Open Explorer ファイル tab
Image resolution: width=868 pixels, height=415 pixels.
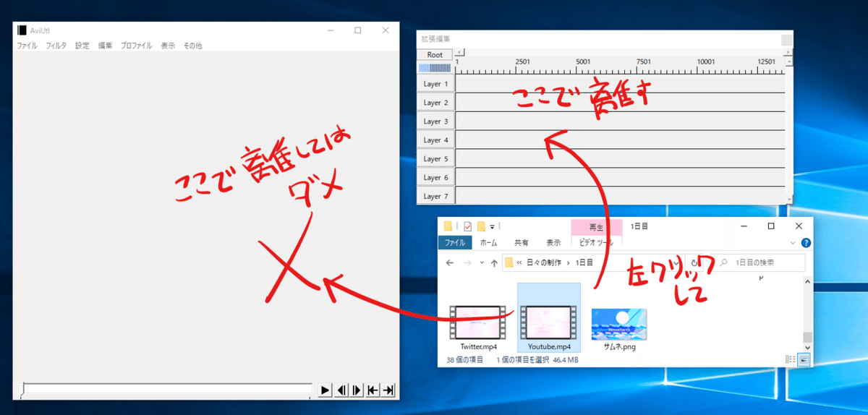tap(455, 243)
